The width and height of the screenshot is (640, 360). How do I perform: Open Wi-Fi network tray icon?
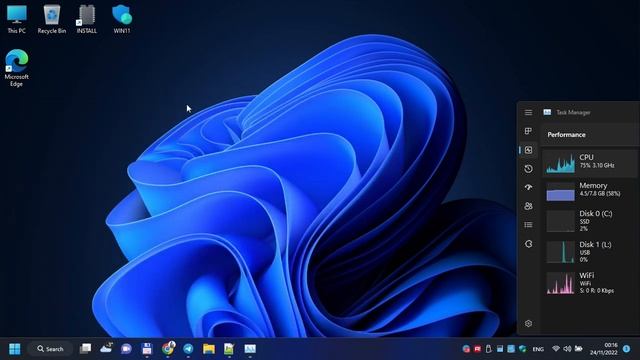[x=556, y=349]
